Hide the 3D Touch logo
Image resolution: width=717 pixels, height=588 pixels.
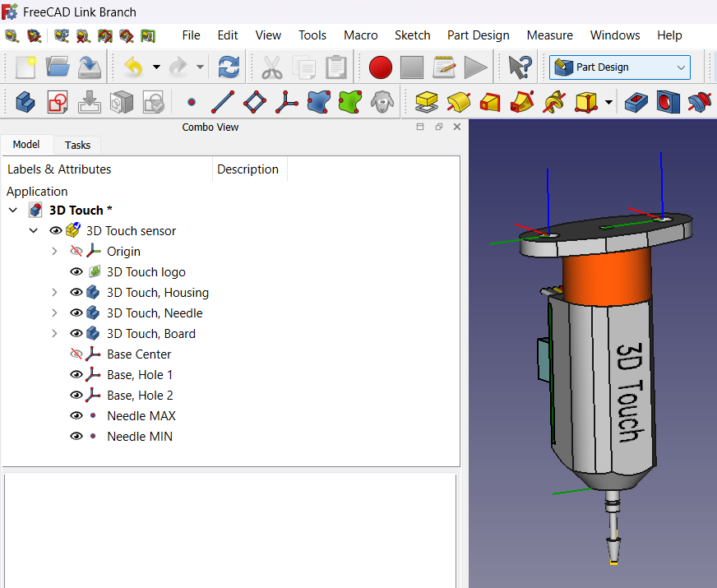[x=76, y=271]
